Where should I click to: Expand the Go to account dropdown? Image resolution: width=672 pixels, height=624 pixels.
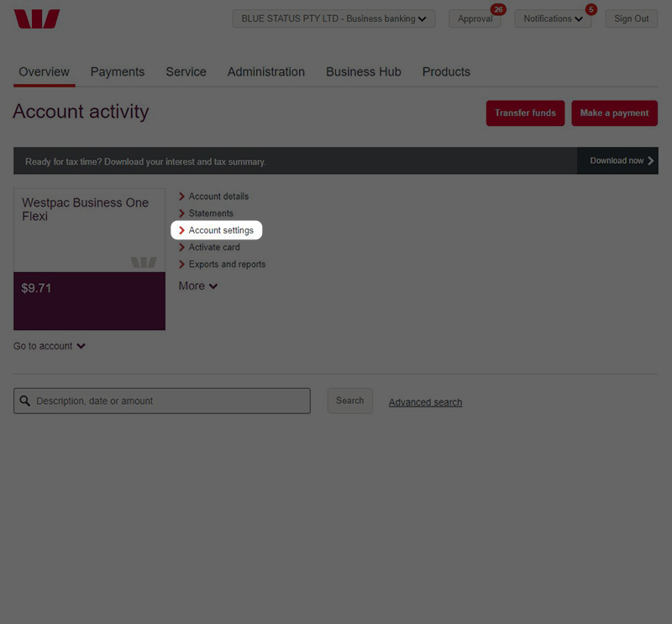(x=50, y=346)
